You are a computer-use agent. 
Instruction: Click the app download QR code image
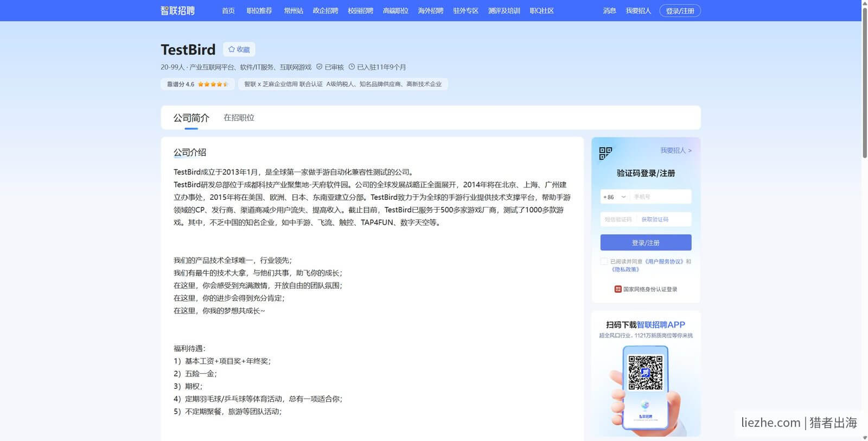[646, 373]
